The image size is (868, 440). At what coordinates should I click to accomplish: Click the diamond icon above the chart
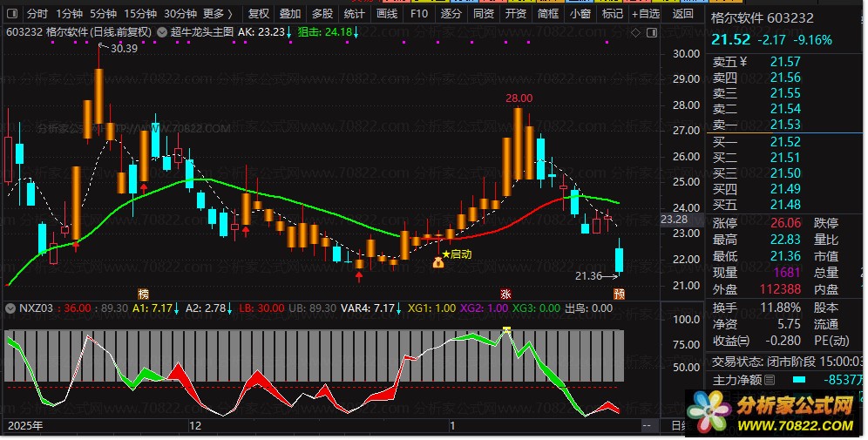point(635,32)
